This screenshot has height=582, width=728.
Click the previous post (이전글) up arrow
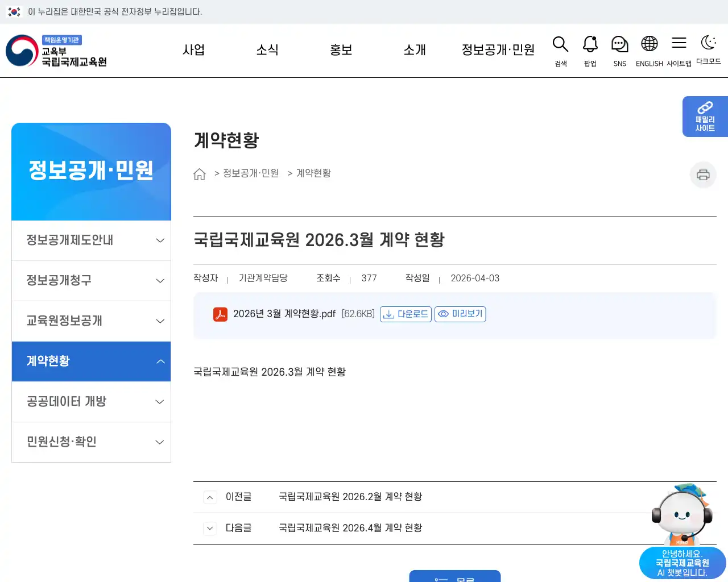pos(210,497)
